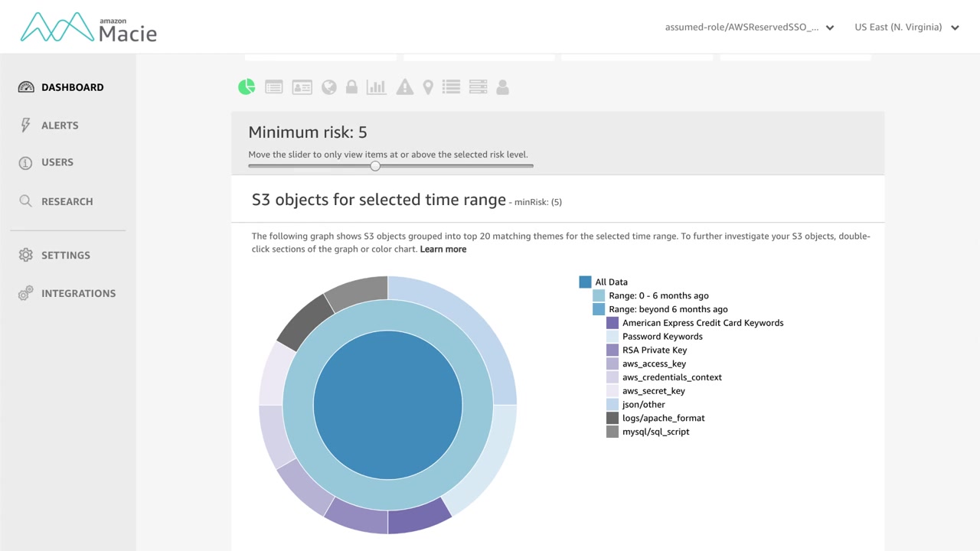Toggle the All Data legend swatch
This screenshot has width=980, height=551.
point(586,282)
